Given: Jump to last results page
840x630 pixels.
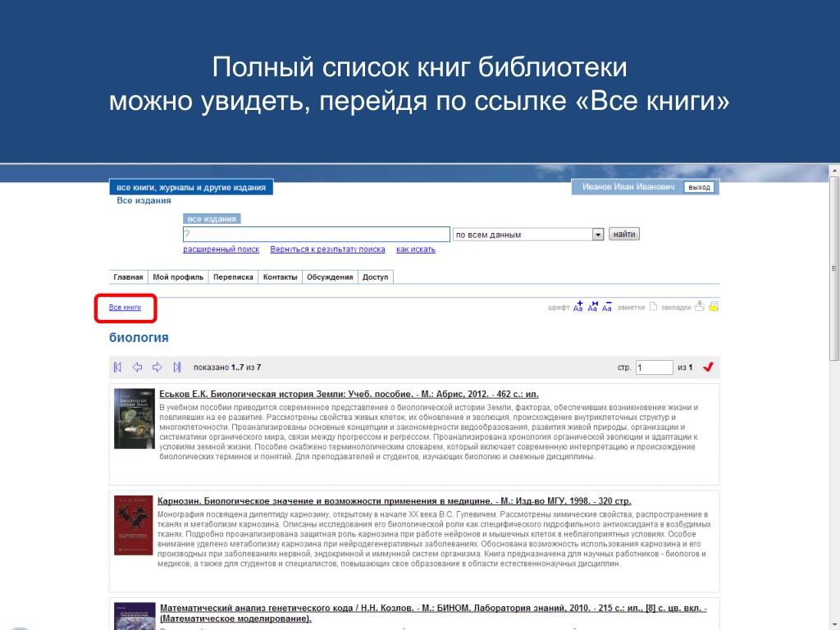Looking at the screenshot, I should pos(177,367).
